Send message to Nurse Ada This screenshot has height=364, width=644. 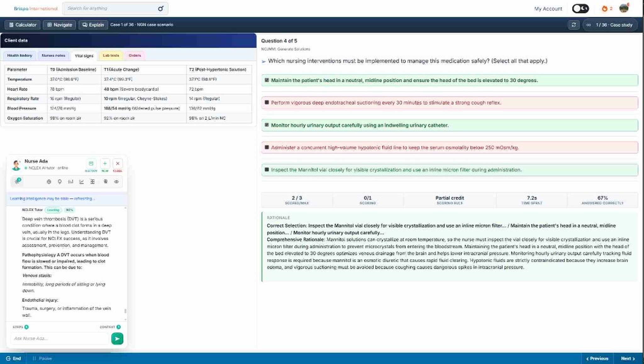coord(117,339)
